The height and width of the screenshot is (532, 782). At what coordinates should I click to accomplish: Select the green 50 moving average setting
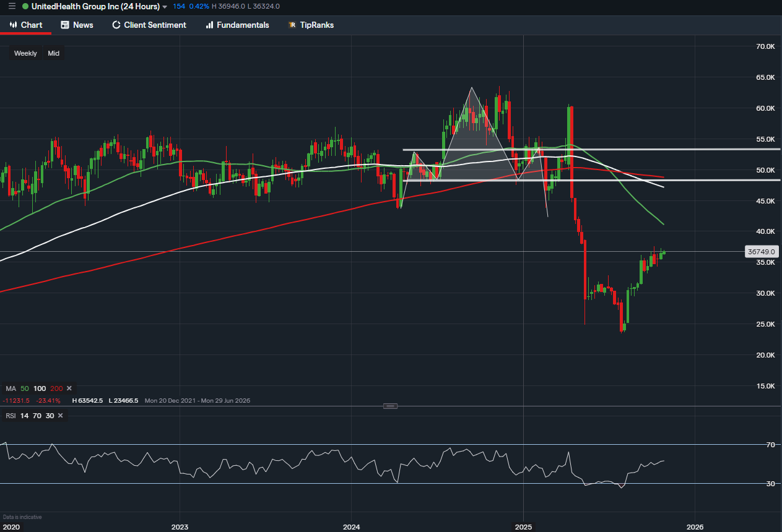pyautogui.click(x=25, y=388)
